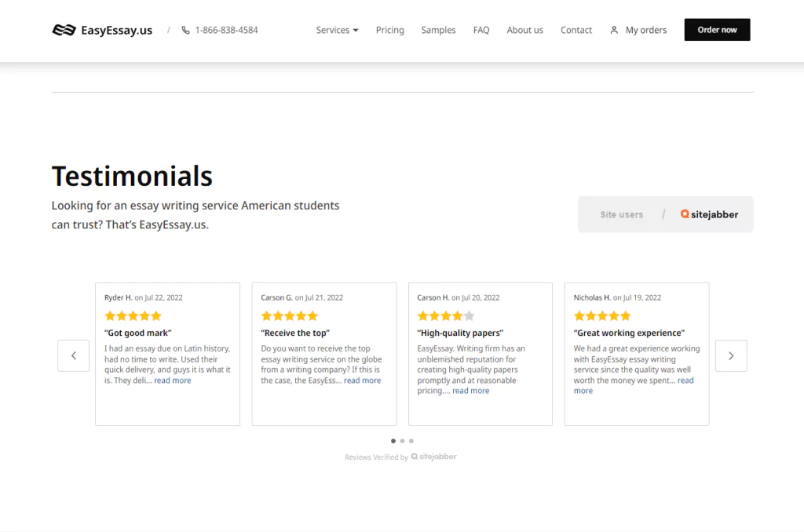Click the "Got good mark" review title
Screen dimensions: 804x532
[x=138, y=333]
